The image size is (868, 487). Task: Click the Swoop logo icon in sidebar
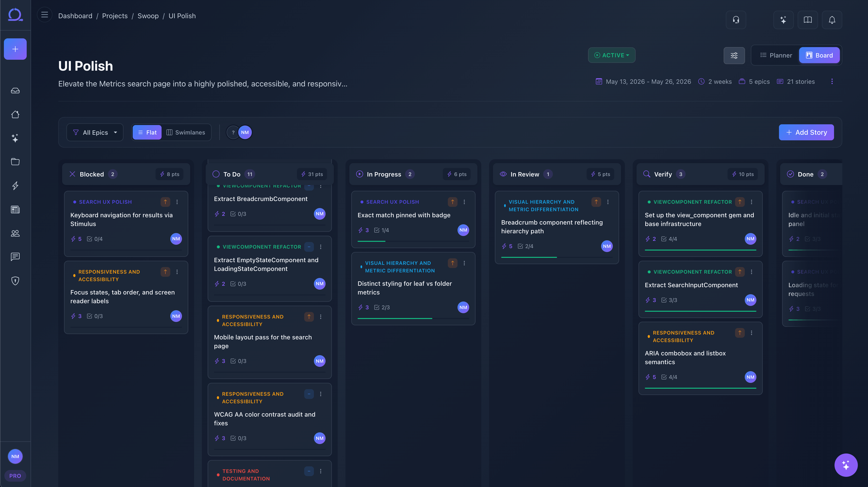15,15
